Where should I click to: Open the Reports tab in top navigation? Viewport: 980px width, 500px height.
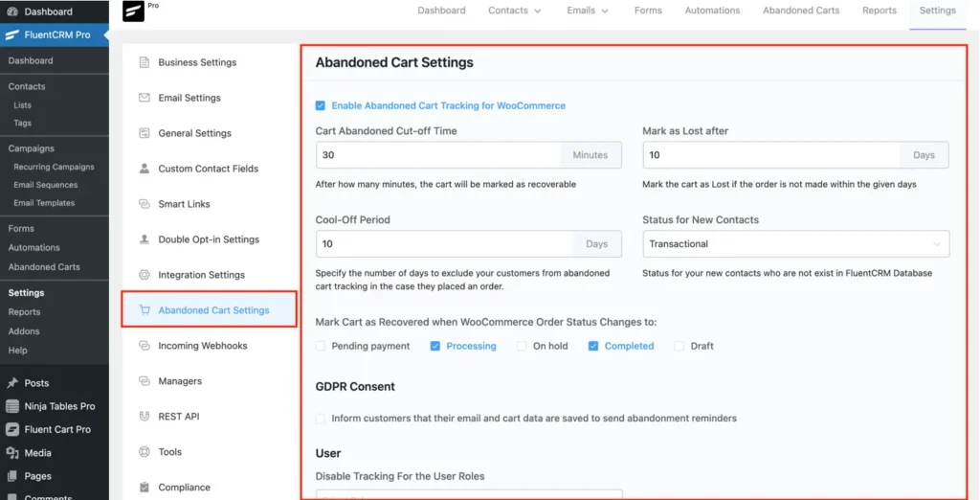pyautogui.click(x=879, y=11)
